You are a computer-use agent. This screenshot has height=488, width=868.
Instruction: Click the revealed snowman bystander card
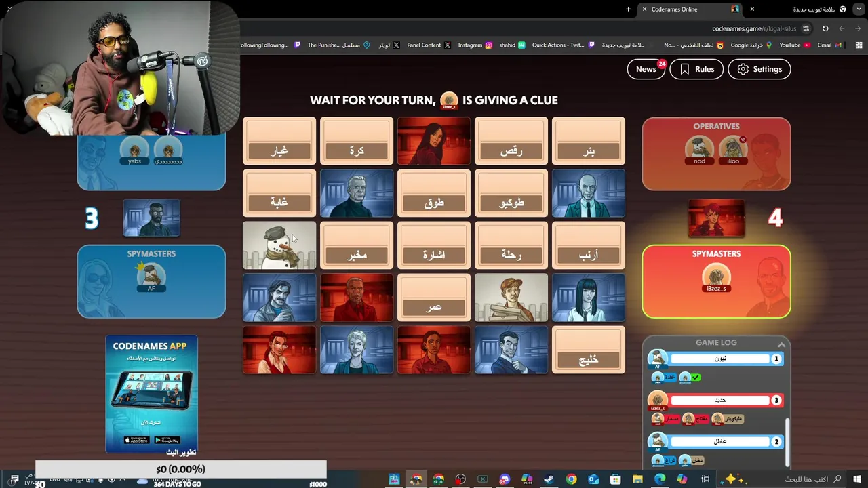pos(279,245)
